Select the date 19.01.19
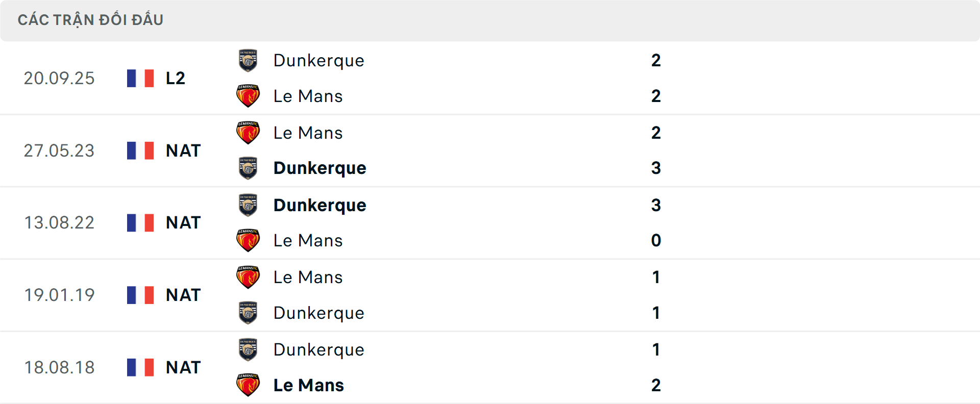The image size is (980, 404). click(59, 294)
